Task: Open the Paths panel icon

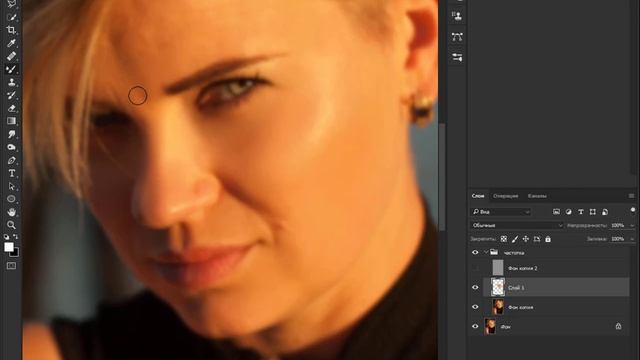Action: coord(457,37)
